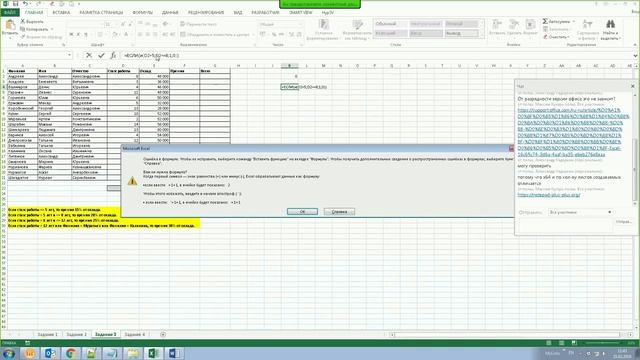Close the chat panel with X
Image resolution: width=640 pixels, height=360 pixels.
(633, 86)
